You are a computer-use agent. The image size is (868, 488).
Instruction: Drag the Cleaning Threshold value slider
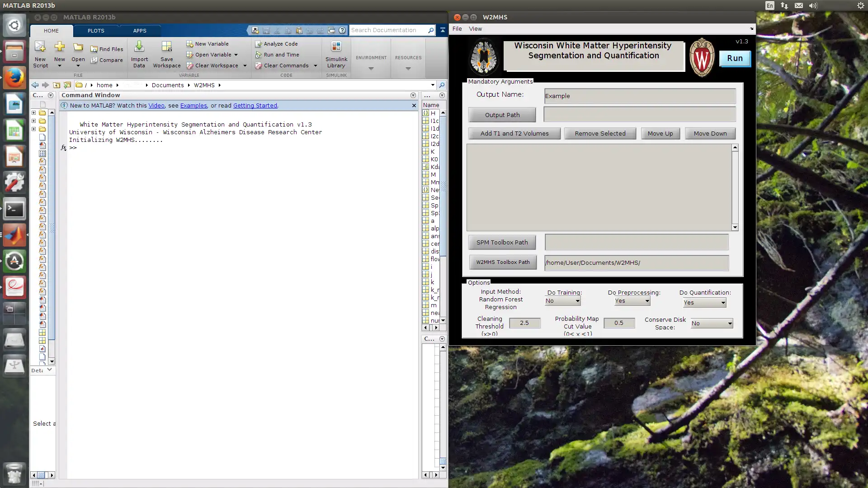click(x=524, y=322)
